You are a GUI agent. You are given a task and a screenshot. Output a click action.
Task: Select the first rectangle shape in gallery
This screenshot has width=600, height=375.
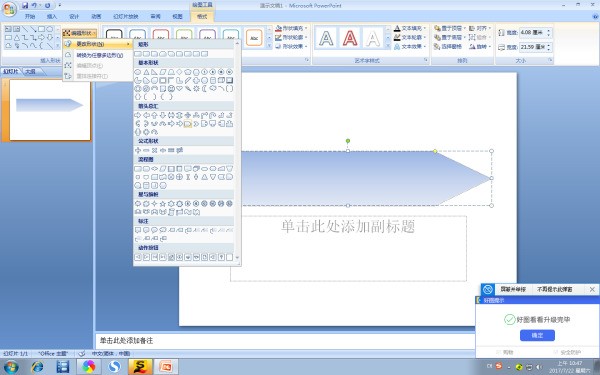[x=138, y=54]
